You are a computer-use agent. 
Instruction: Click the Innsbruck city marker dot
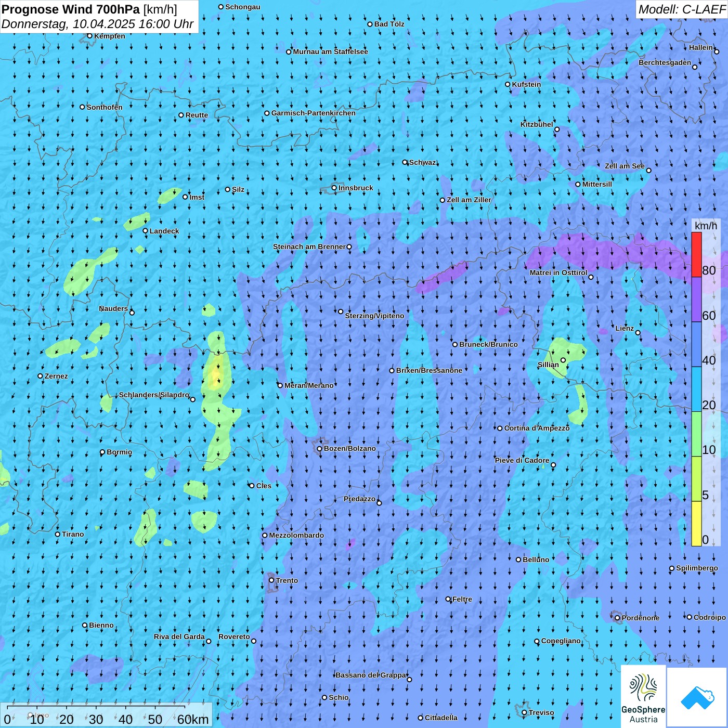pos(334,188)
